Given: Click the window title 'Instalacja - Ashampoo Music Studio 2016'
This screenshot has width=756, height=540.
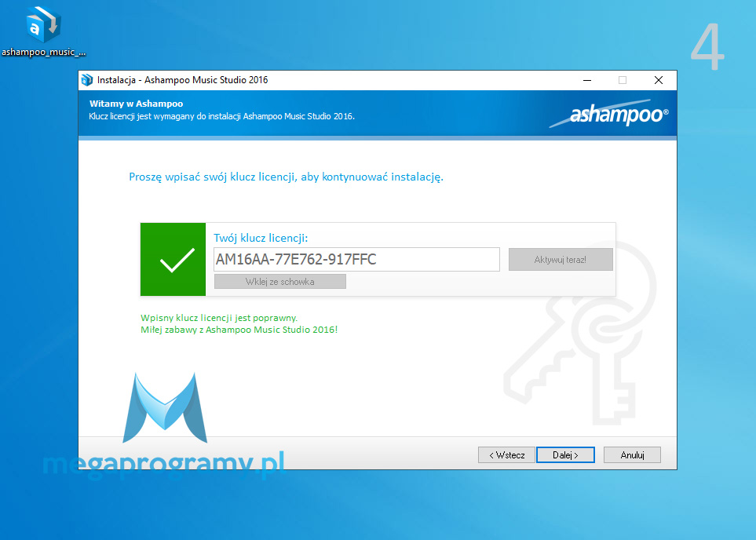Looking at the screenshot, I should pos(182,80).
